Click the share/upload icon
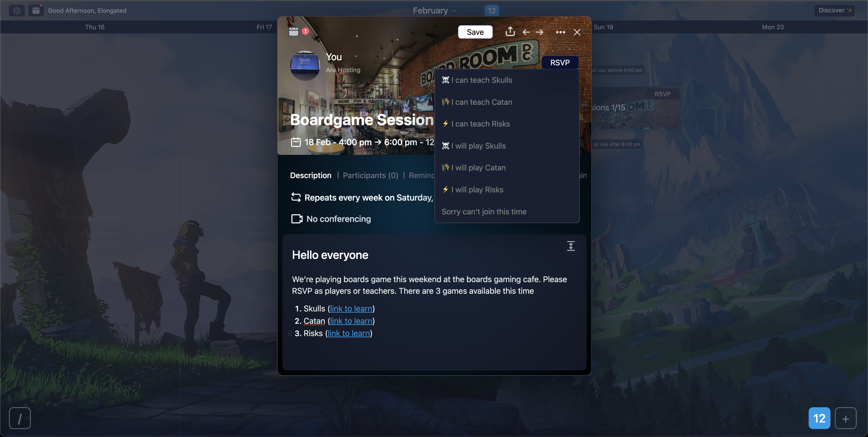 pos(510,31)
